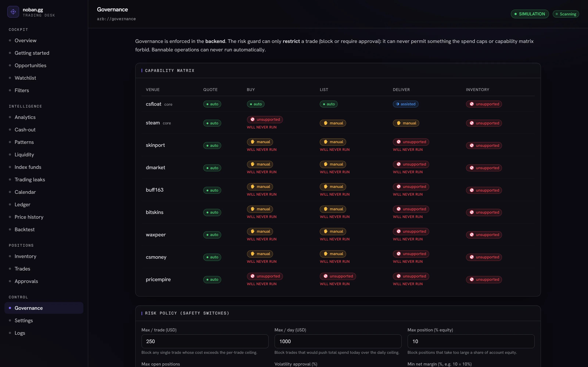Click csfloat inventory unsupported badge

coord(484,104)
